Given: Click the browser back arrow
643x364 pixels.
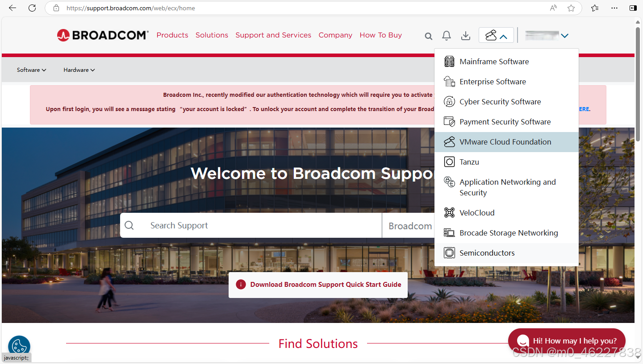Looking at the screenshot, I should pos(12,8).
